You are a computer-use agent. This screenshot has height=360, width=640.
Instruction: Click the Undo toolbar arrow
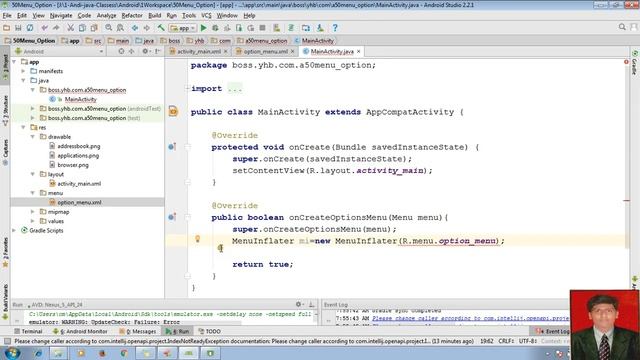tap(44, 28)
